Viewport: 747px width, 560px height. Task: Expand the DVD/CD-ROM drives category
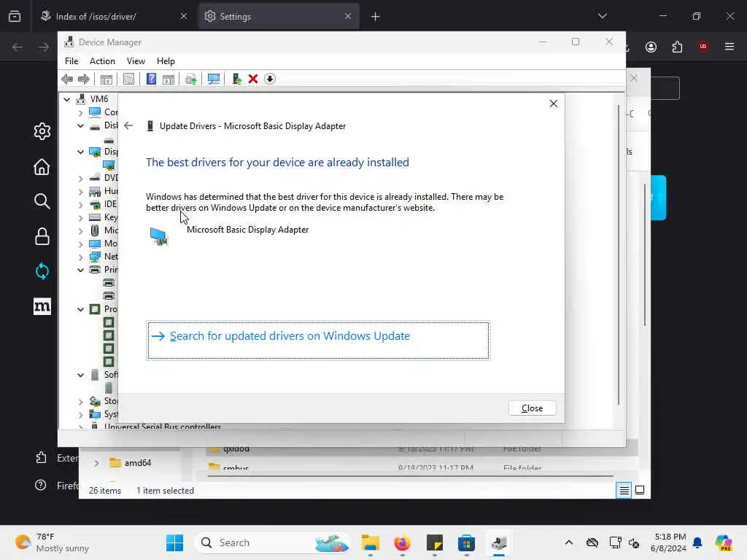(80, 178)
